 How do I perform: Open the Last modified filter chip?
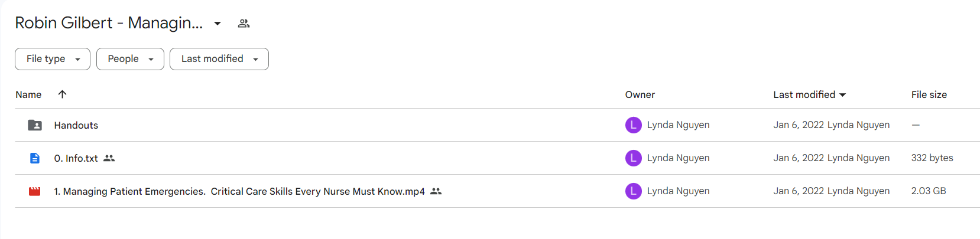(219, 59)
